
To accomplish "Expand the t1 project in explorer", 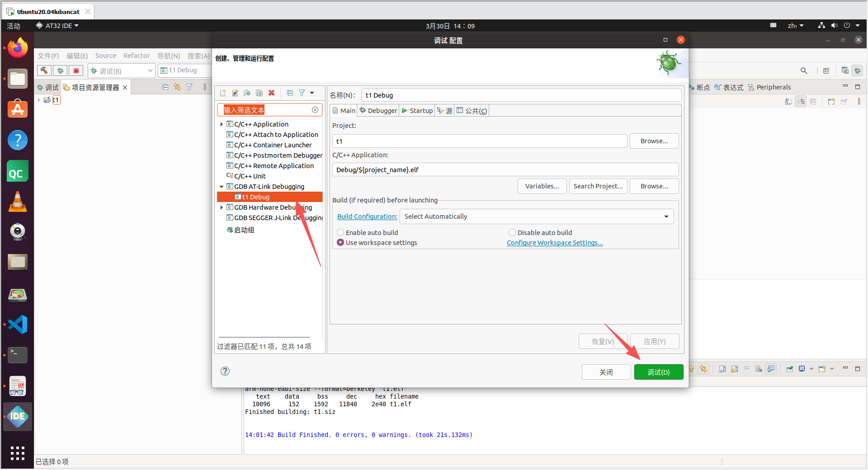I will [x=39, y=100].
